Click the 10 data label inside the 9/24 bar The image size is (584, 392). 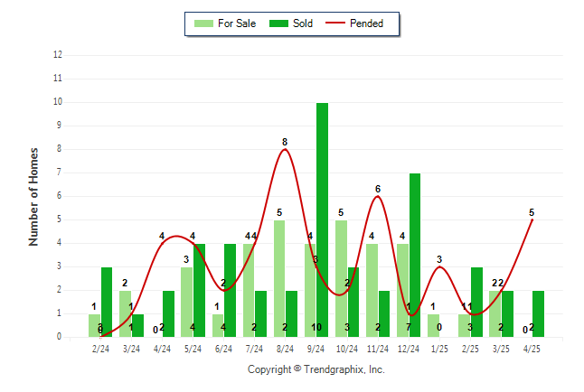(x=316, y=327)
